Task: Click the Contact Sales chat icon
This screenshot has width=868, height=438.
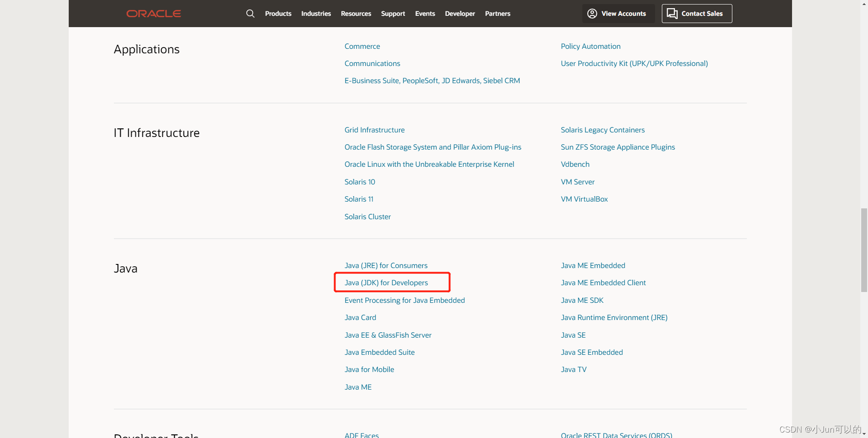Action: (x=672, y=14)
